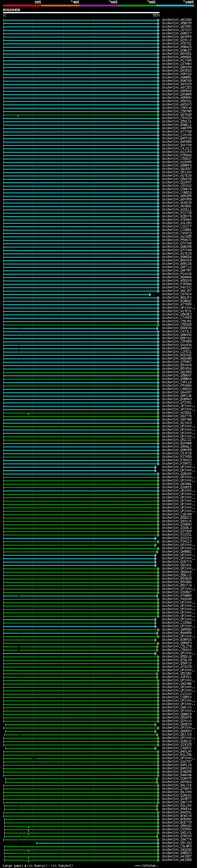Select the UniRef100_A9NRB1 label
Image resolution: width=197 pixels, height=868 pixels.
pyautogui.click(x=177, y=78)
